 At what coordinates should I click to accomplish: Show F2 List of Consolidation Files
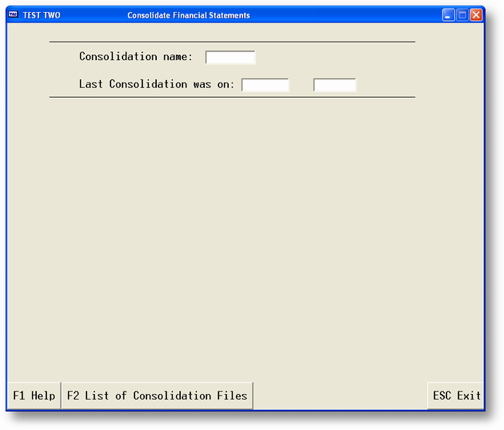[157, 396]
